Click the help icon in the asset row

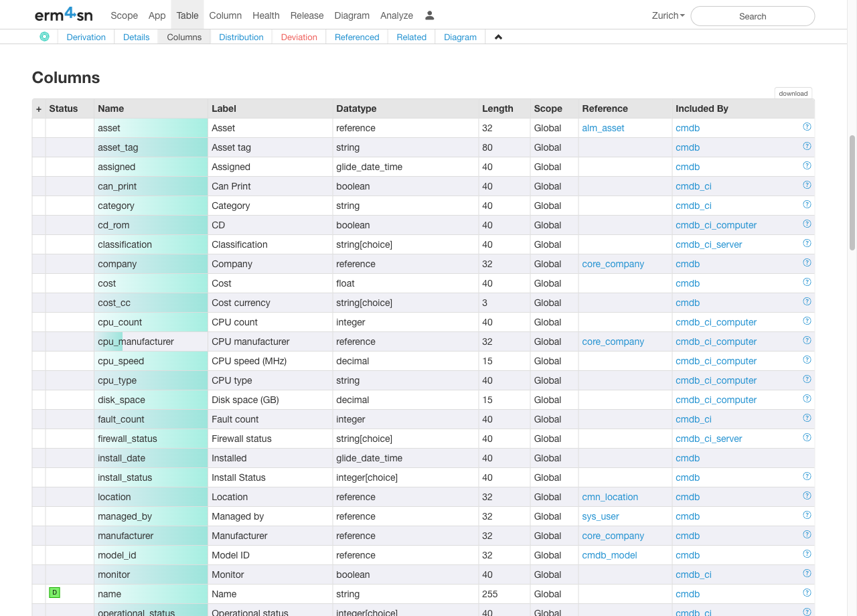(x=807, y=127)
